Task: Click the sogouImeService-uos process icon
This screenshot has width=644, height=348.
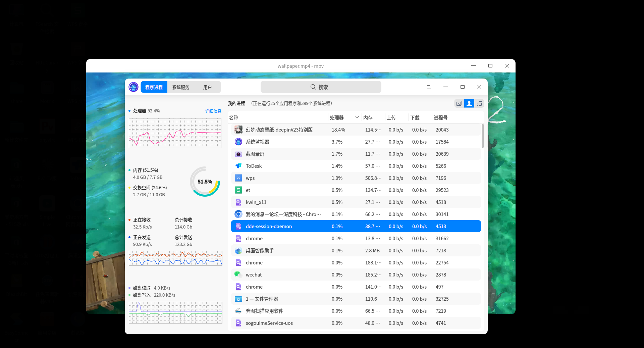Action: (x=238, y=323)
